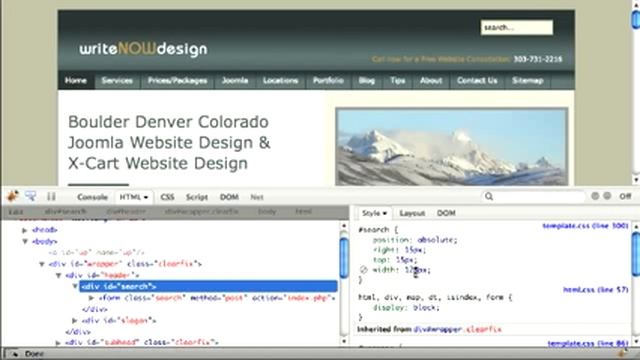Click the writeNOWdesign logo
The width and height of the screenshot is (640, 360).
(143, 49)
